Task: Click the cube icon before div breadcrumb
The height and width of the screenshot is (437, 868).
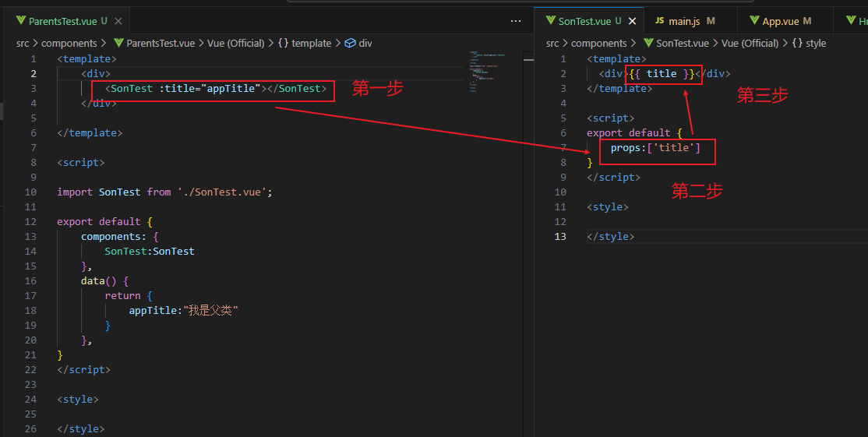Action: pyautogui.click(x=350, y=43)
